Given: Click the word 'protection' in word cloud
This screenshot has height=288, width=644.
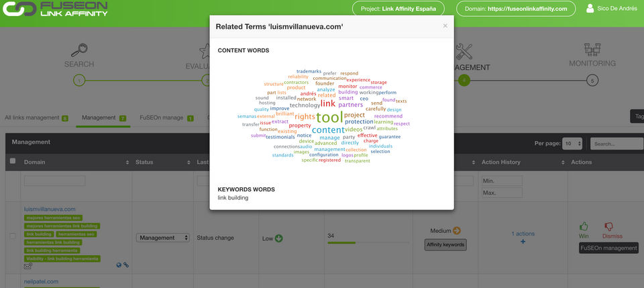Looking at the screenshot, I should click(x=359, y=122).
